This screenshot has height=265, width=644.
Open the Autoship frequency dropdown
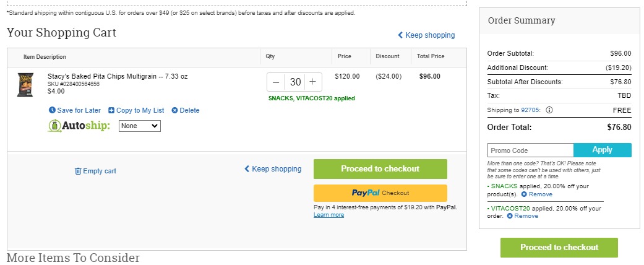(x=140, y=126)
